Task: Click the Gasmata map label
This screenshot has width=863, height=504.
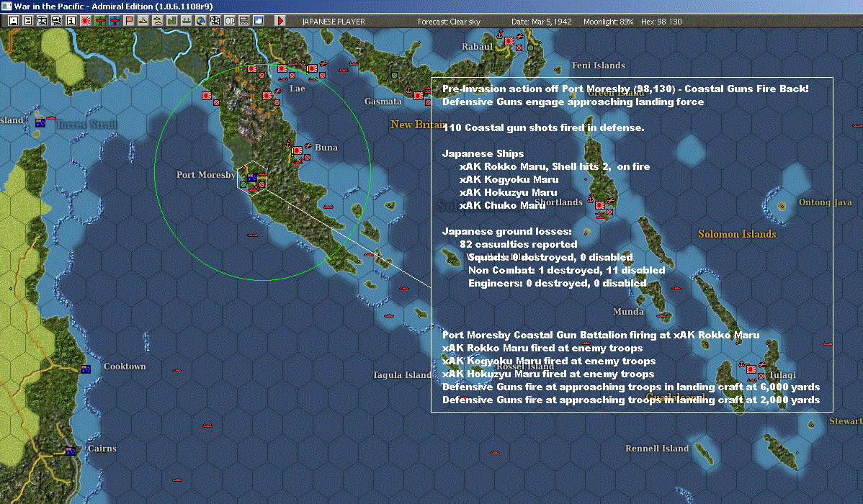Action: tap(383, 102)
